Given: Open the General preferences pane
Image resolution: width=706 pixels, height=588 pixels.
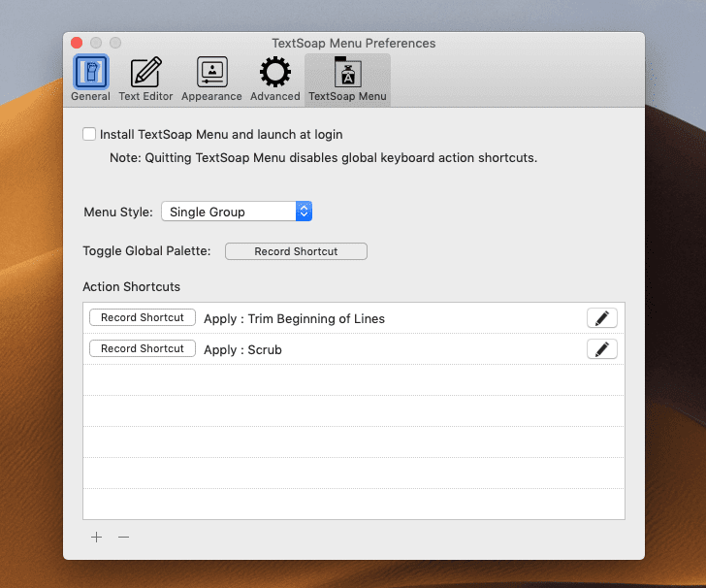Looking at the screenshot, I should pyautogui.click(x=90, y=79).
